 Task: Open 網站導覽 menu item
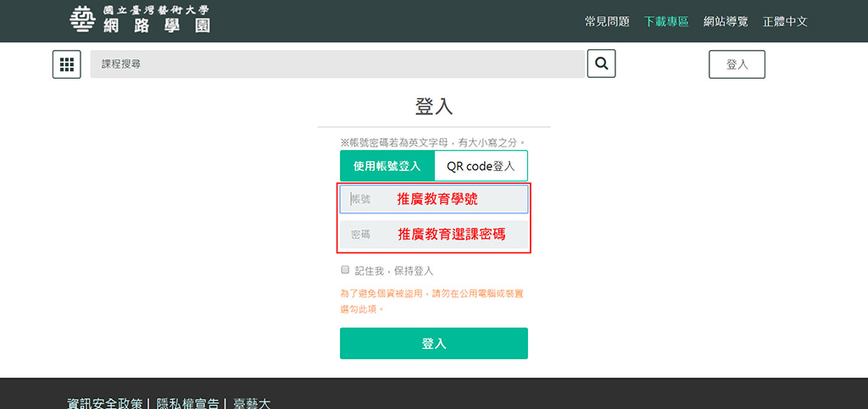[726, 21]
